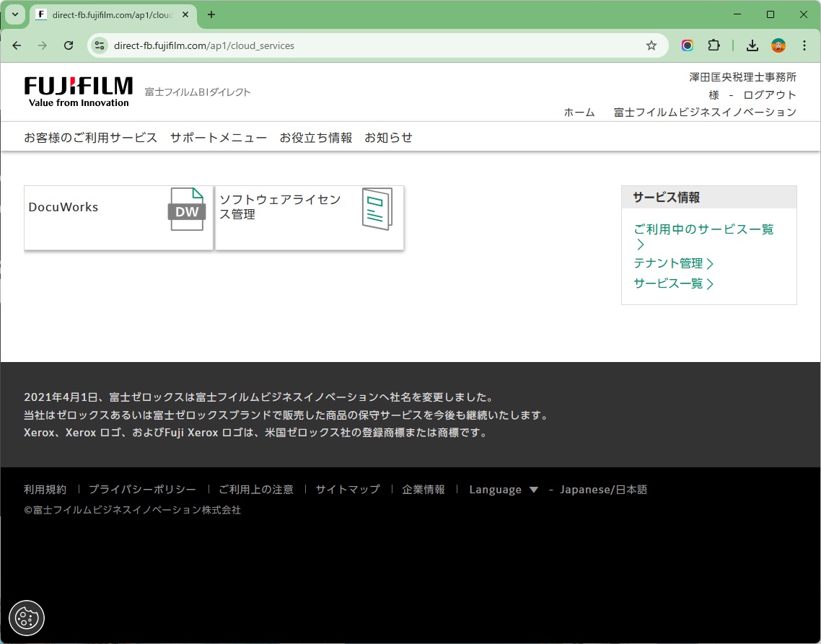The image size is (821, 644).
Task: Click the 富士フイルムBIダイレクト site title
Action: (198, 92)
